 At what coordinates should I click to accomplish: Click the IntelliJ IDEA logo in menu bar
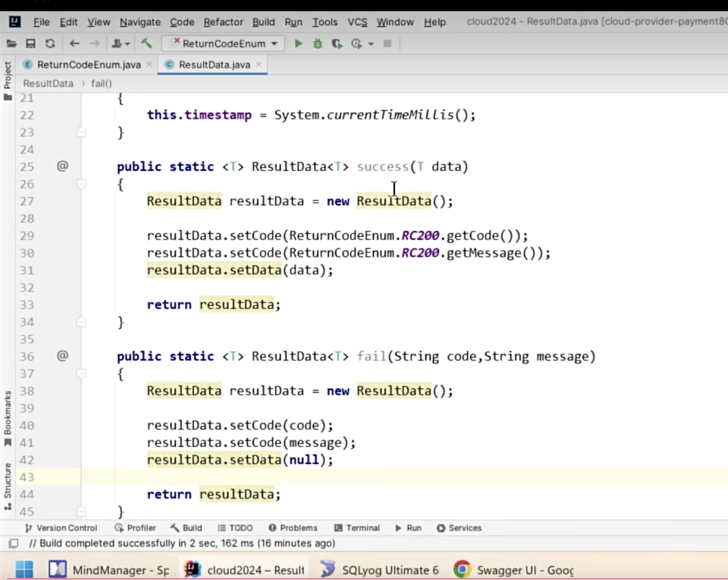14,21
